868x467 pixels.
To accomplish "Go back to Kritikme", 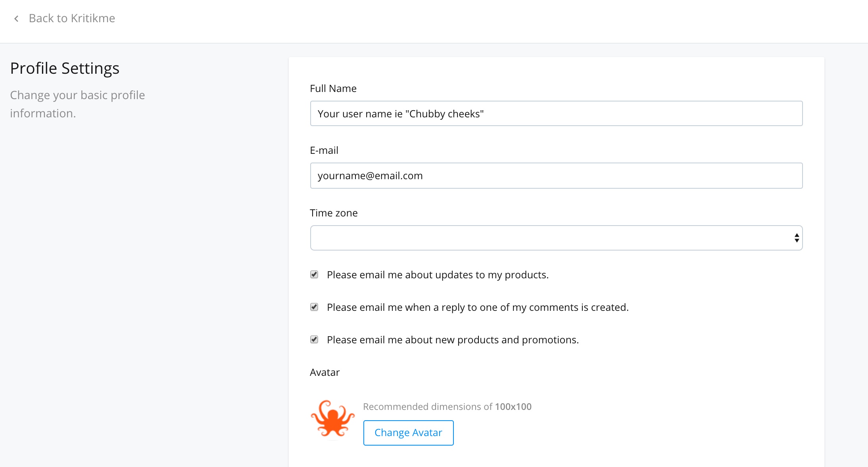I will click(x=72, y=18).
